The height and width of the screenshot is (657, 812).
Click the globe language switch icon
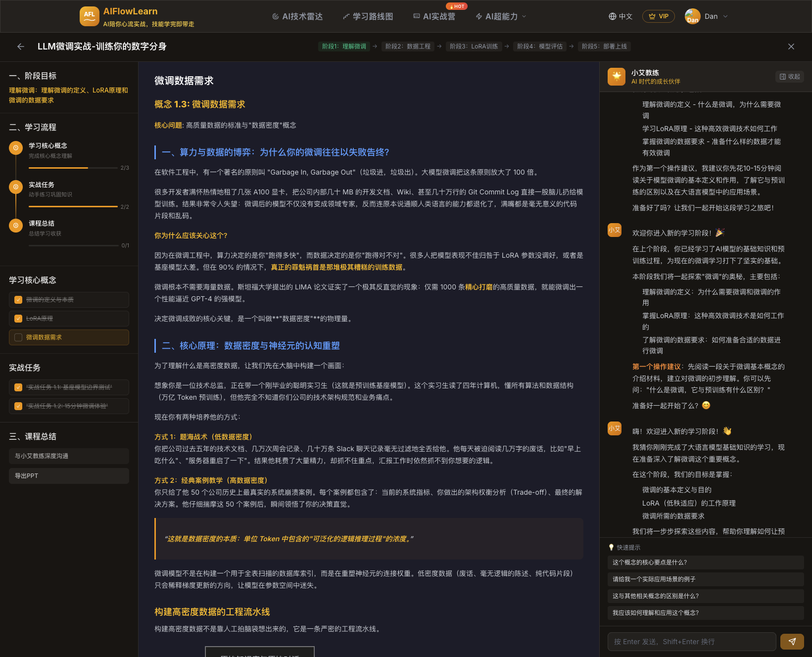pos(612,16)
